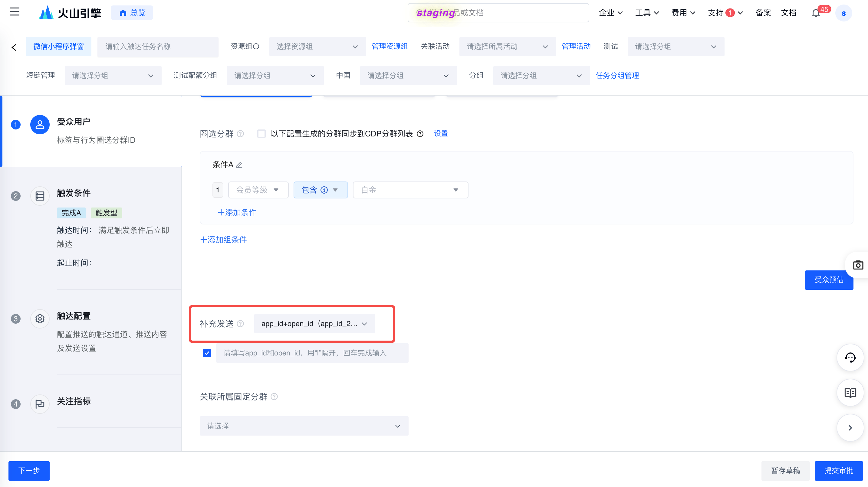Uncheck the app_id open_id input checkbox
The image size is (868, 487).
tap(207, 353)
